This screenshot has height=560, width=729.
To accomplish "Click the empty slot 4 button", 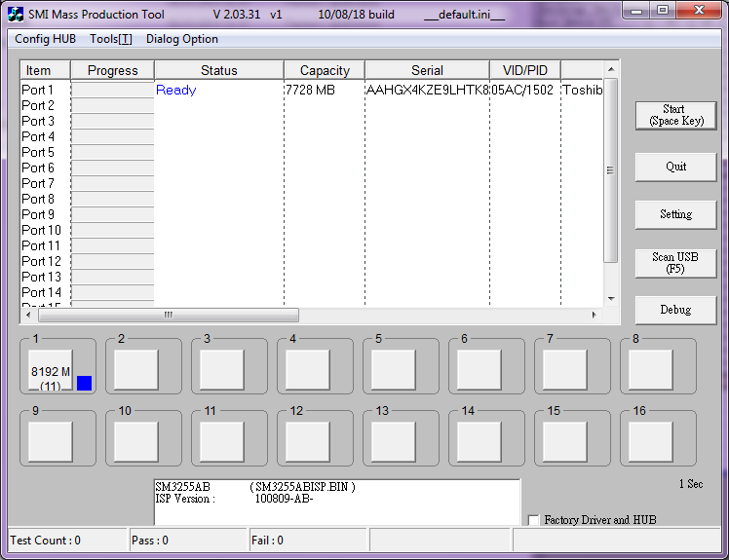I will click(308, 370).
